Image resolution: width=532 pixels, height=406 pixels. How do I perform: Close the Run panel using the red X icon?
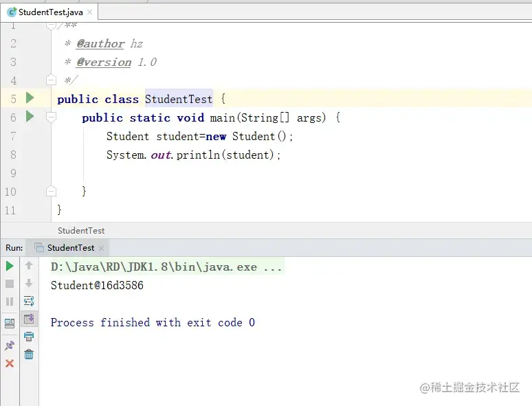10,363
